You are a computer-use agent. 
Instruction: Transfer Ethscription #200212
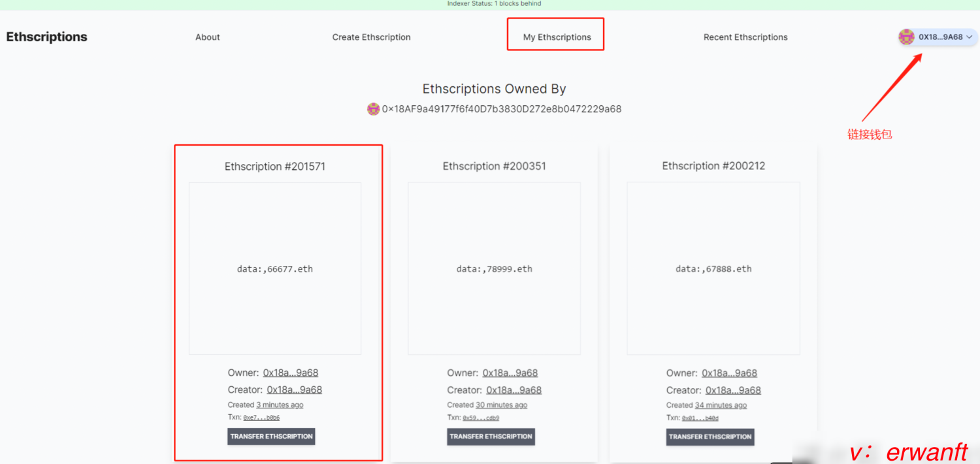(710, 437)
